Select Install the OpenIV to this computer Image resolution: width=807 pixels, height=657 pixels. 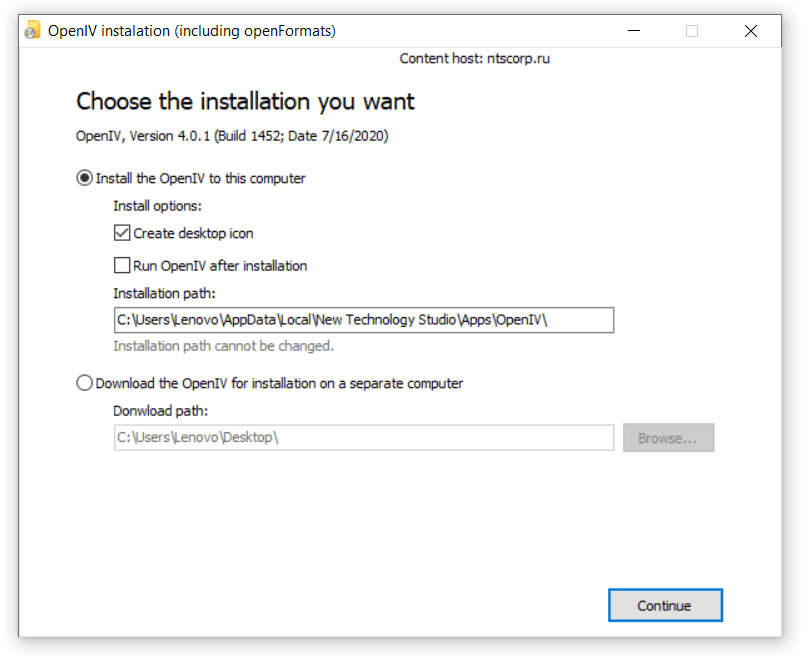pyautogui.click(x=85, y=179)
